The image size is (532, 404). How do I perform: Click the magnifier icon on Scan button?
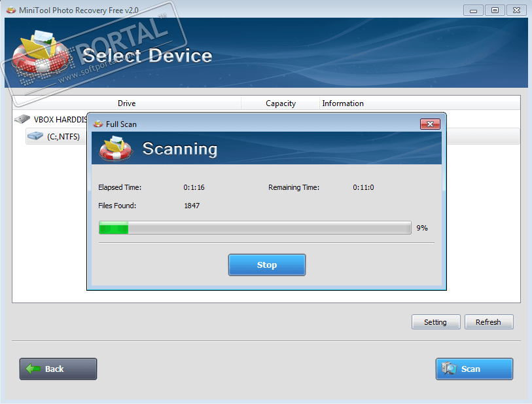click(449, 368)
